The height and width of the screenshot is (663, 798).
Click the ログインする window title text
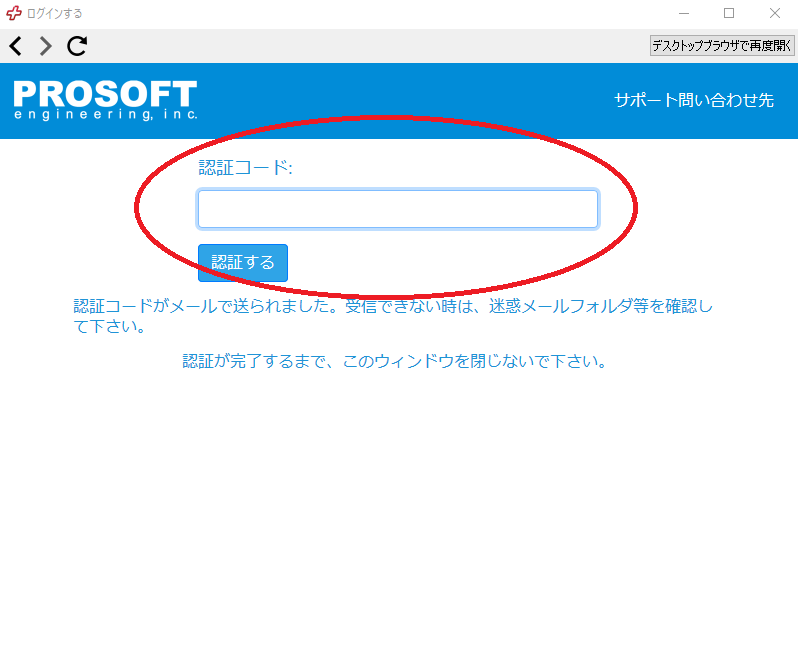tap(55, 14)
